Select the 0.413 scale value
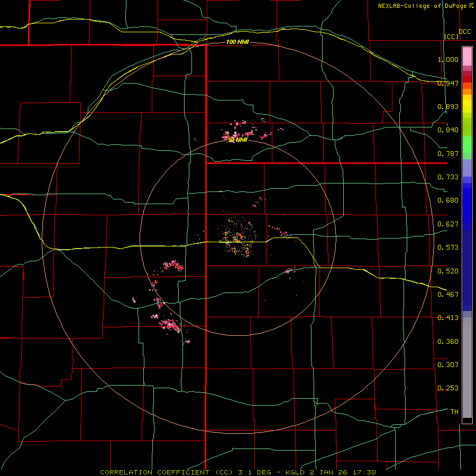This screenshot has height=476, width=476. click(448, 318)
